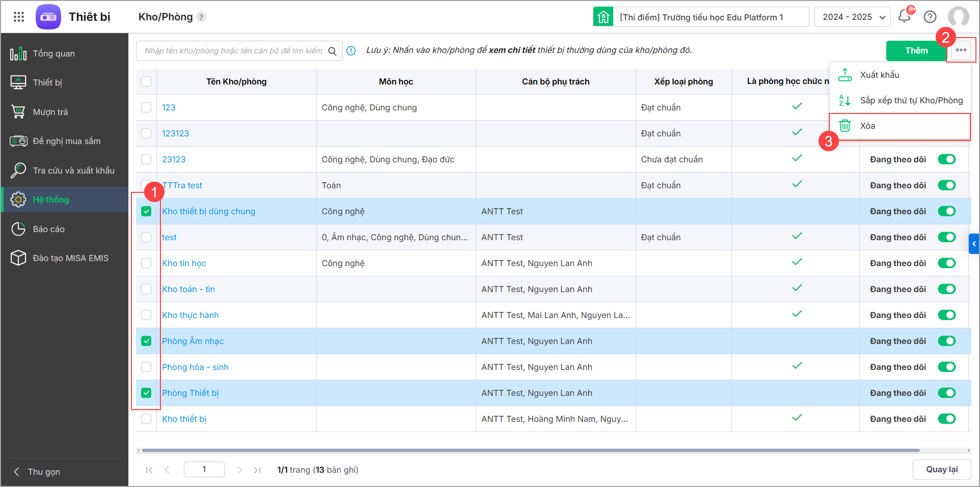This screenshot has width=980, height=487.
Task: Collapse sidebar with Thu gọn
Action: point(37,472)
